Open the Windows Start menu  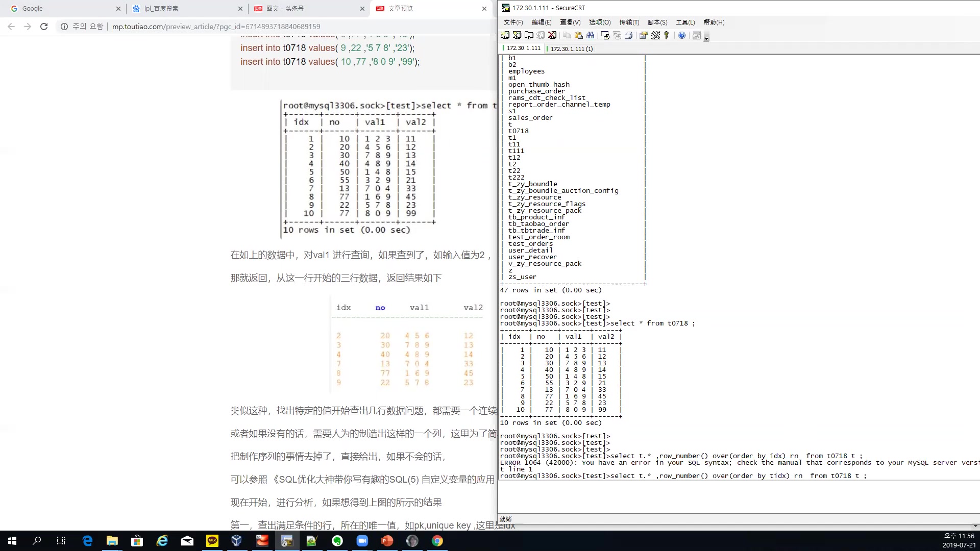pos(12,541)
